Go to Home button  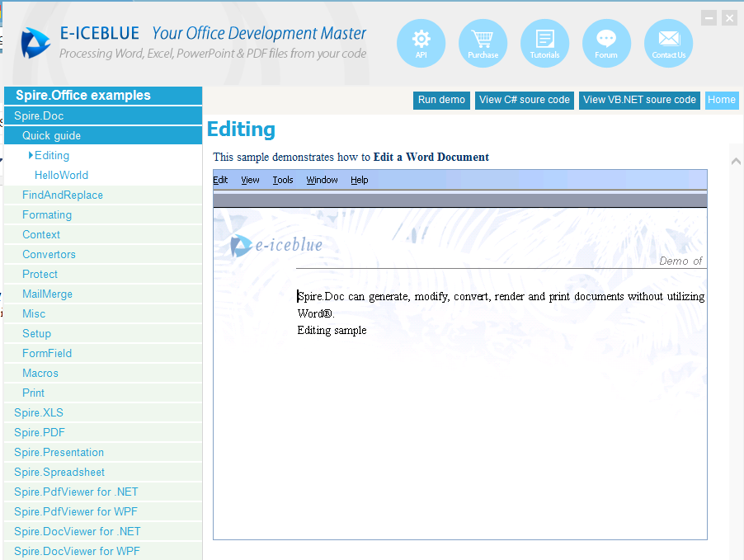pos(722,100)
